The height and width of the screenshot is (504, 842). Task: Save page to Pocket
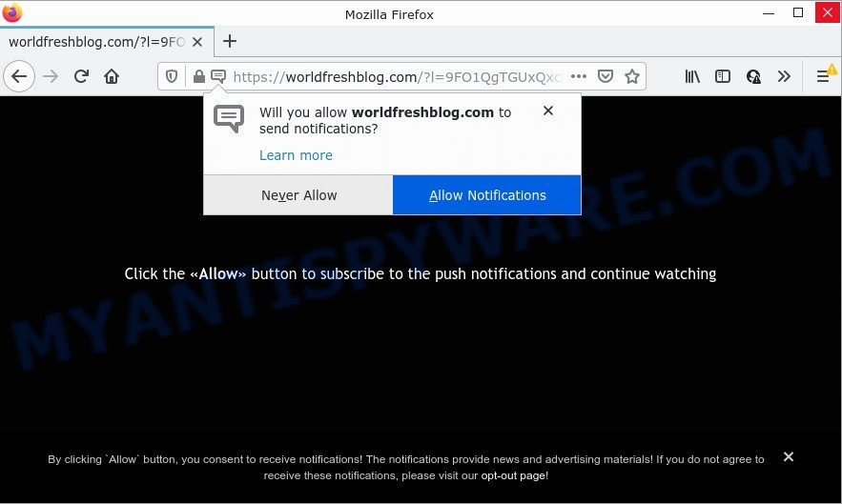(606, 77)
